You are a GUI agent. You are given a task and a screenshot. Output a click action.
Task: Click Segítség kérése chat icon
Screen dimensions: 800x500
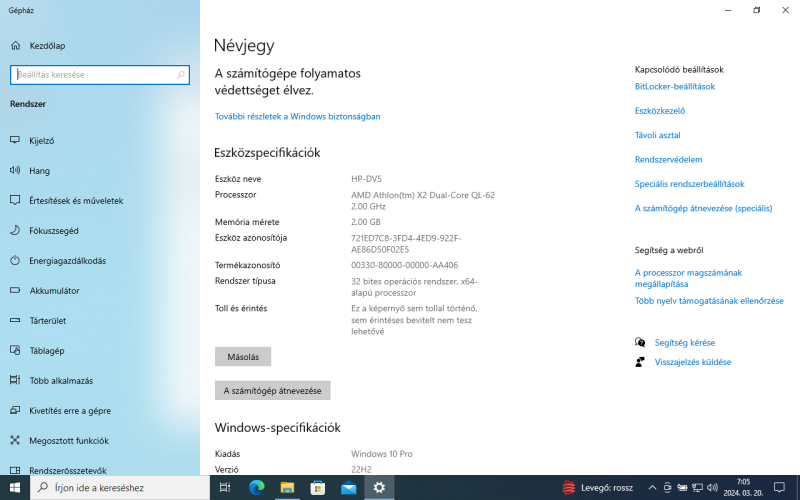(x=640, y=342)
